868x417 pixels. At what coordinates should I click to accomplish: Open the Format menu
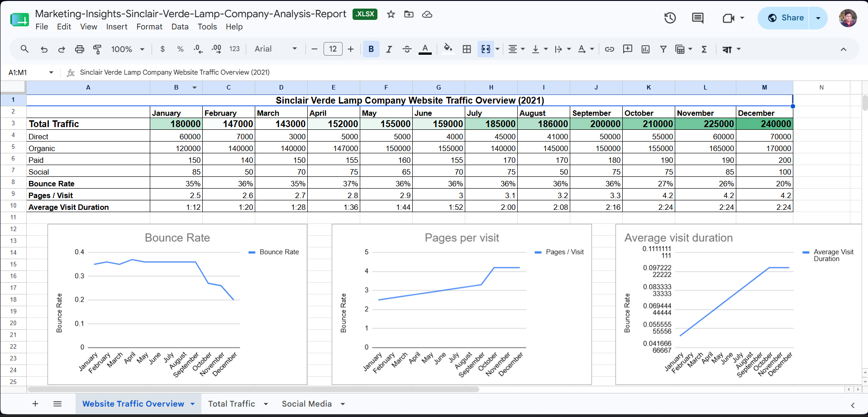(149, 27)
